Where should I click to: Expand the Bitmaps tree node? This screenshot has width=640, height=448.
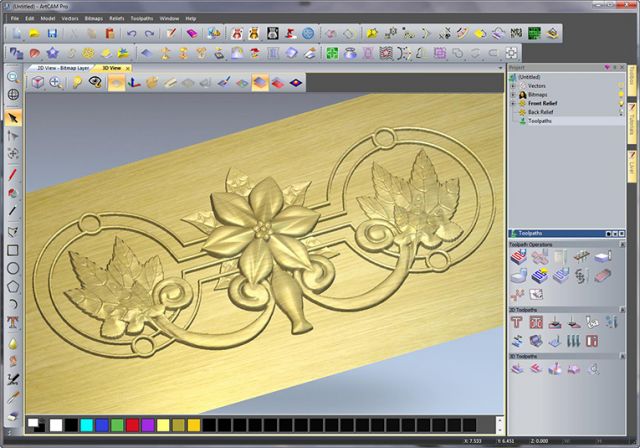(x=513, y=95)
